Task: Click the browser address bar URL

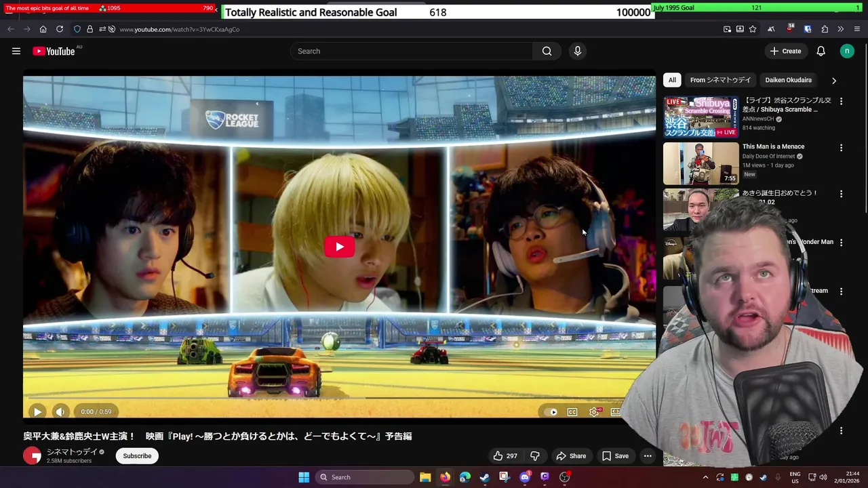Action: tap(180, 29)
